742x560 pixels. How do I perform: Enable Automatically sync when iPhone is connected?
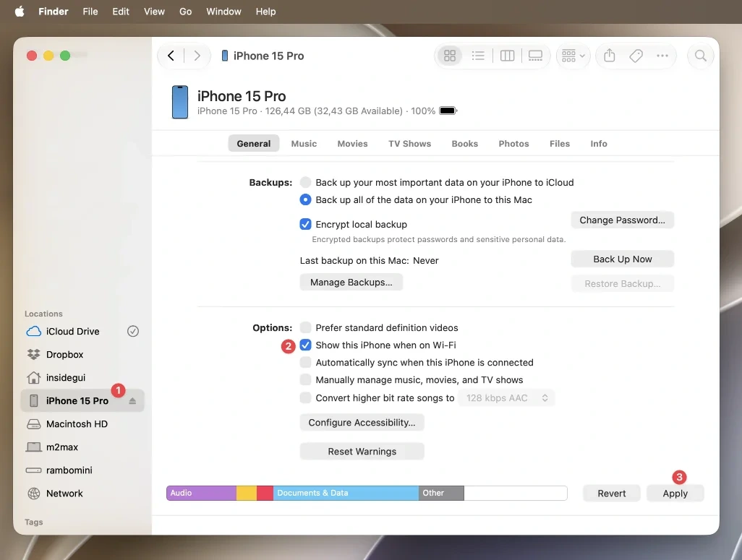tap(306, 362)
